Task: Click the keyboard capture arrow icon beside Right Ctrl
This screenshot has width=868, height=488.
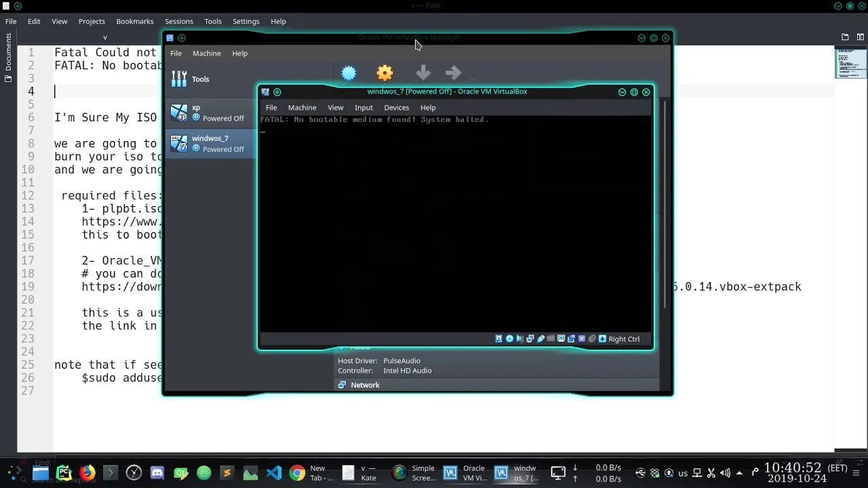Action: pyautogui.click(x=602, y=339)
